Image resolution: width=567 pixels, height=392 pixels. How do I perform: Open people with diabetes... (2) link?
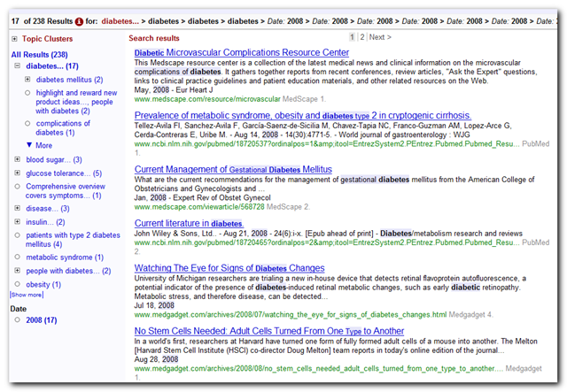pyautogui.click(x=68, y=271)
